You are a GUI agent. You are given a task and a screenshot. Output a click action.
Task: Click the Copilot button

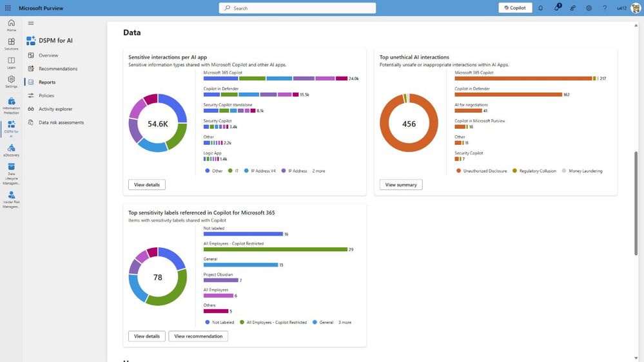pyautogui.click(x=515, y=8)
